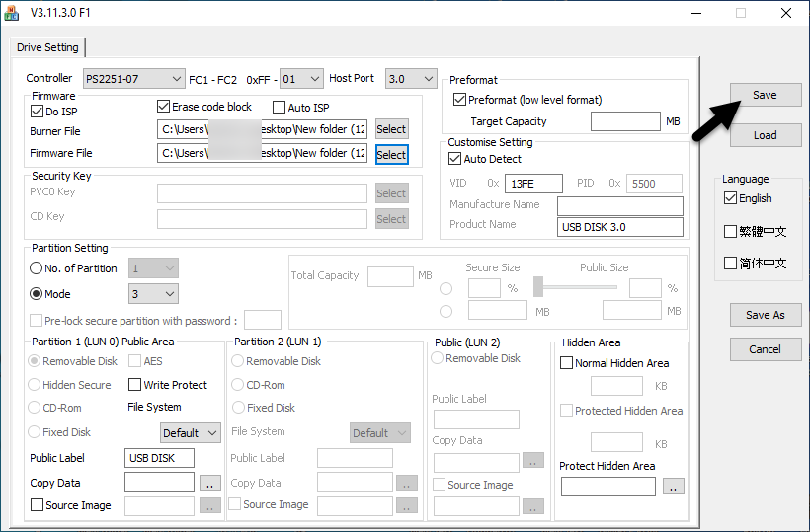
Task: Click Select next to Firmware File
Action: (x=391, y=155)
